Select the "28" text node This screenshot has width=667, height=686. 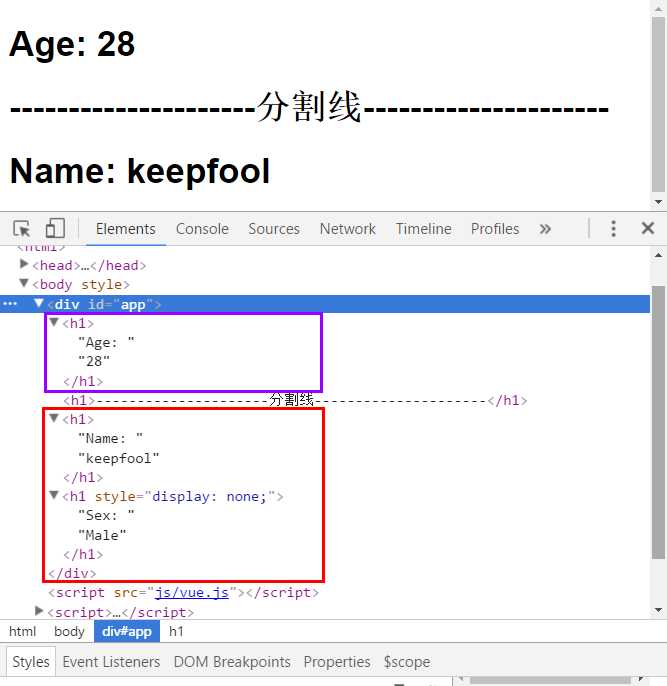[x=94, y=361]
